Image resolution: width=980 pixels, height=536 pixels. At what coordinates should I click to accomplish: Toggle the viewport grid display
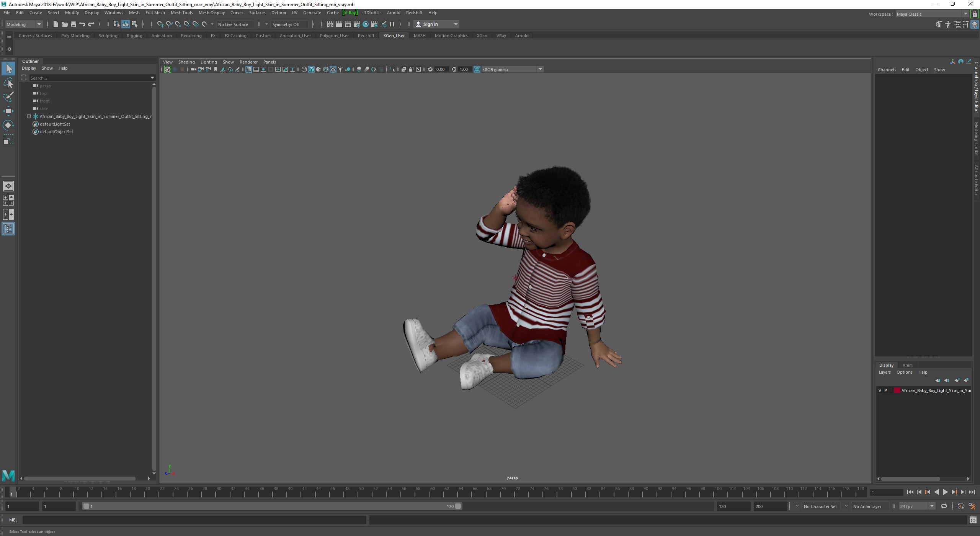[x=249, y=69]
